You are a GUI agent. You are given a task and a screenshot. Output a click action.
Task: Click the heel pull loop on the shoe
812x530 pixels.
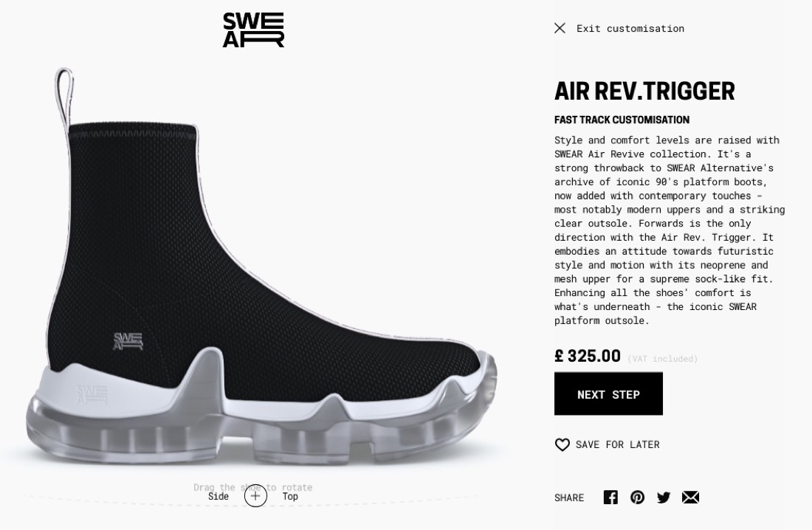64,96
